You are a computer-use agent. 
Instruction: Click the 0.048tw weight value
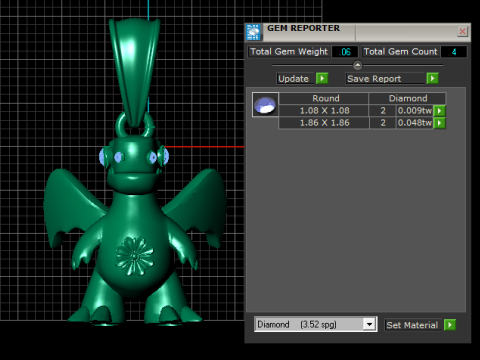415,123
